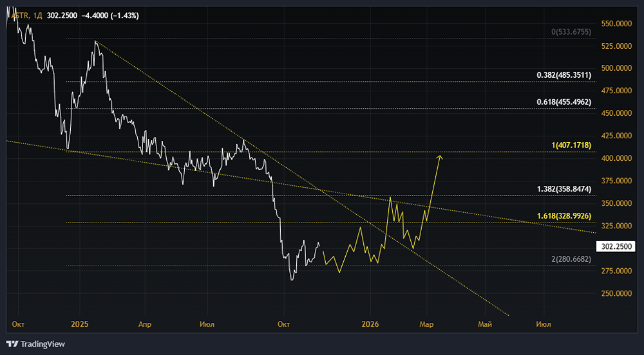
Task: Click the 2025 label on time axis
Action: pyautogui.click(x=79, y=325)
